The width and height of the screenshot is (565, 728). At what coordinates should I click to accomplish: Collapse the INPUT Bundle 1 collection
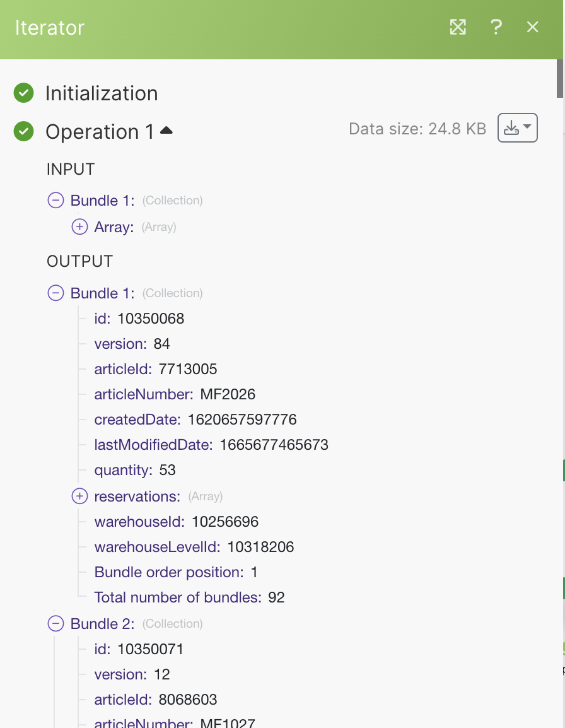click(x=55, y=201)
